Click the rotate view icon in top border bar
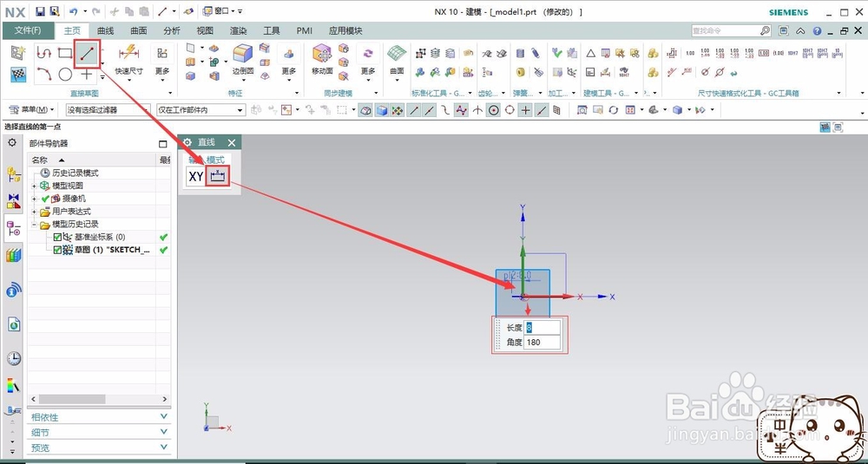Image resolution: width=868 pixels, height=464 pixels. (x=614, y=110)
